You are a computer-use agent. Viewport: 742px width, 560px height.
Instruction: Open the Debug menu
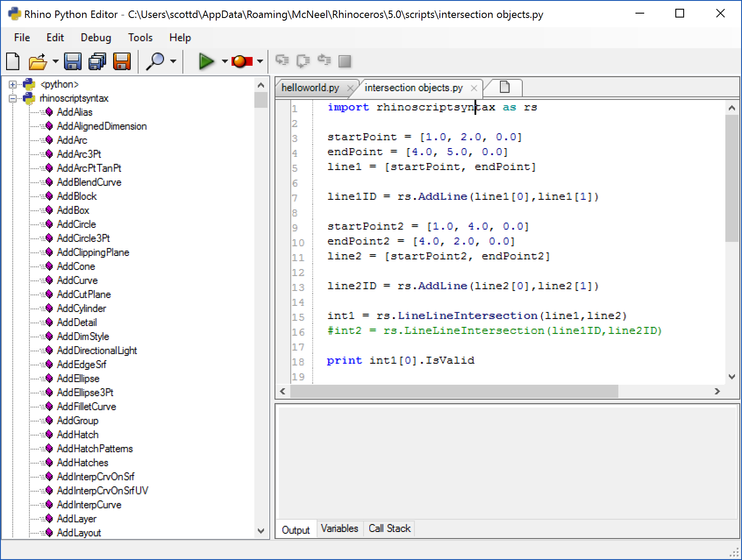96,38
